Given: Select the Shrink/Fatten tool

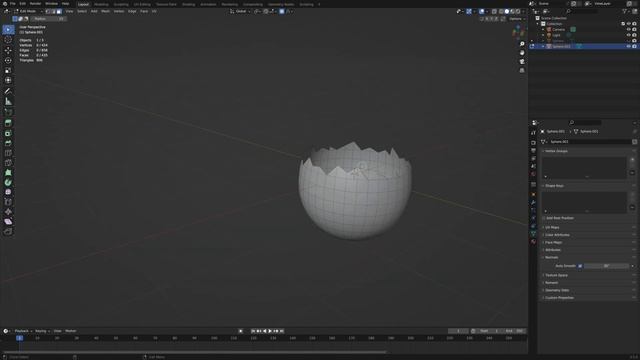Looking at the screenshot, I should (8, 212).
